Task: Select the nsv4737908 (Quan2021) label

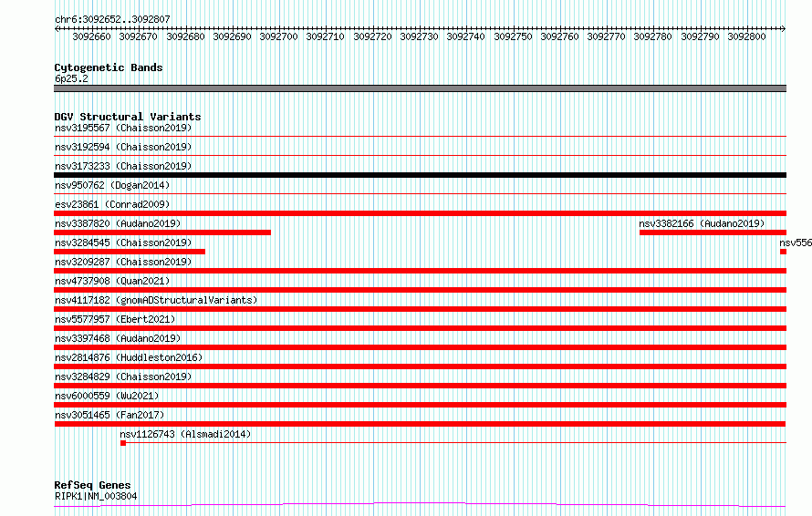Action: [112, 281]
